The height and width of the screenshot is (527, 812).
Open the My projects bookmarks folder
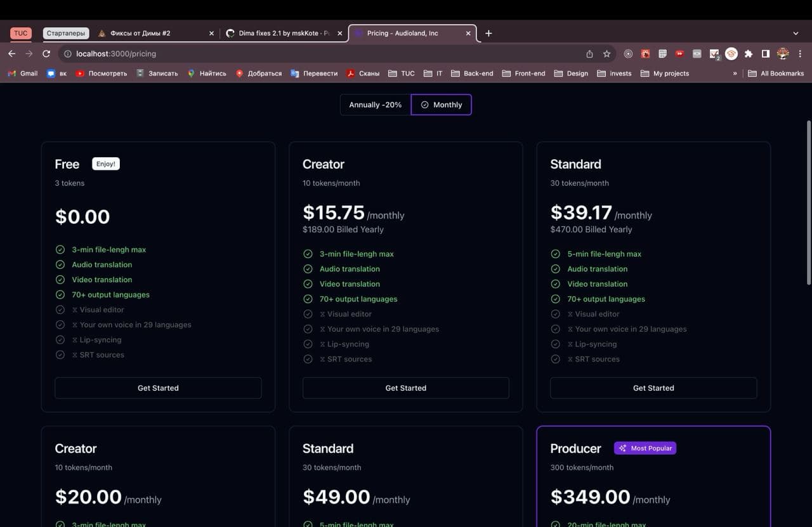[x=665, y=74]
